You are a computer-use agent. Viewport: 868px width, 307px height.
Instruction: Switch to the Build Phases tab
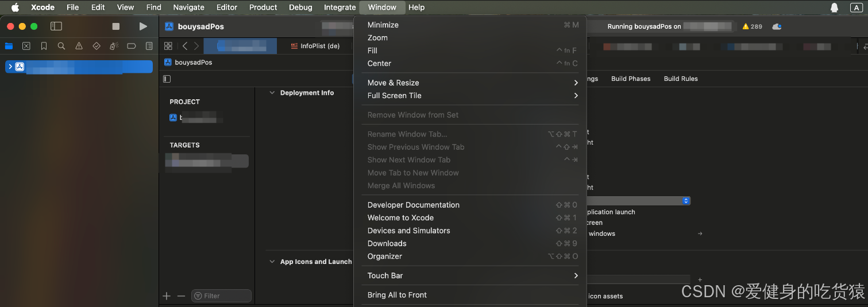tap(631, 79)
